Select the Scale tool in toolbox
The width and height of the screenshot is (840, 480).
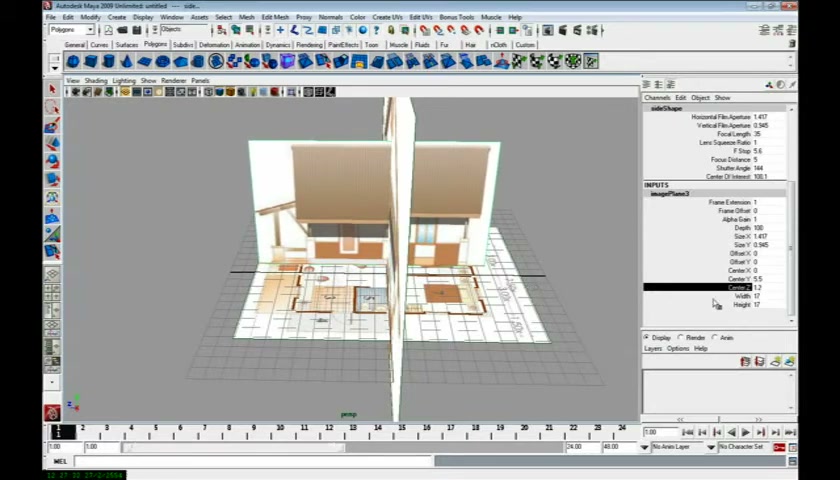[x=52, y=179]
